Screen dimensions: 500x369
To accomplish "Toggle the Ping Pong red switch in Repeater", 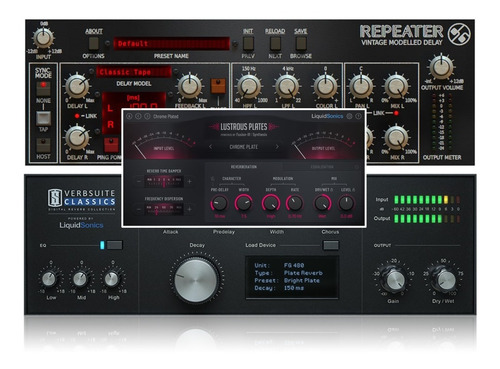I will point(111,145).
